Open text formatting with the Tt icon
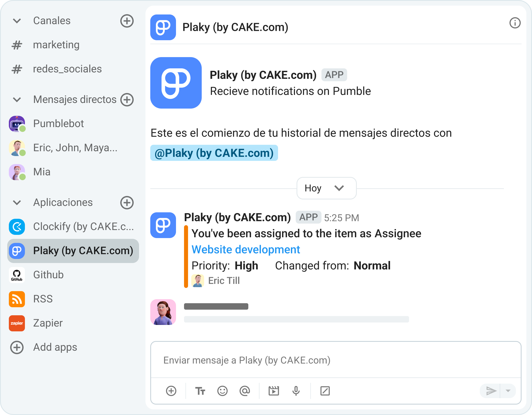Image resolution: width=532 pixels, height=415 pixels. pos(200,391)
